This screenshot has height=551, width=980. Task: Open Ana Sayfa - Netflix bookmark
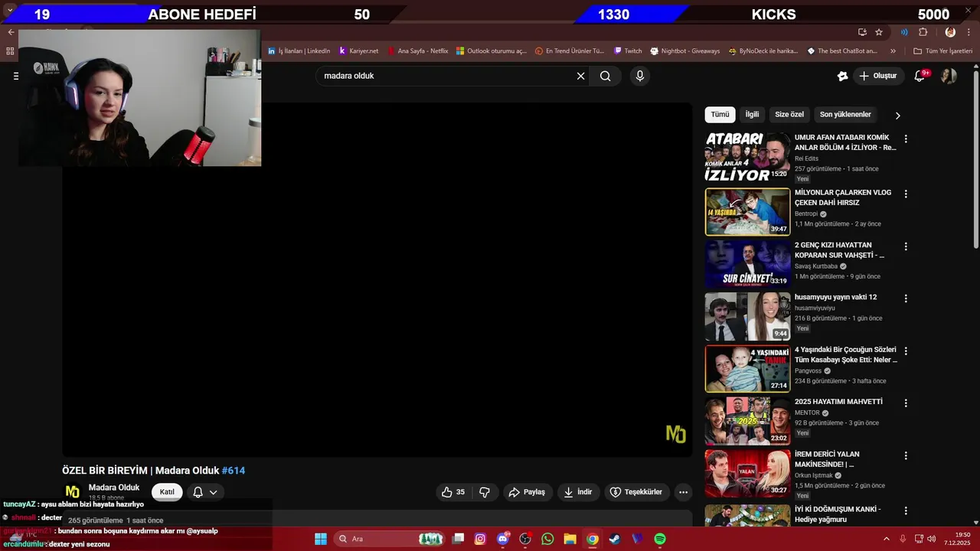pos(418,51)
